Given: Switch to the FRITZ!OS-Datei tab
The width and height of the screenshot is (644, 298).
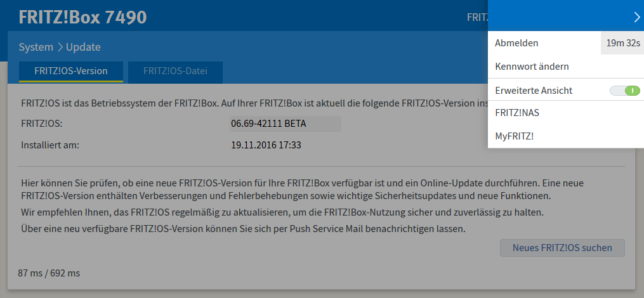Looking at the screenshot, I should (x=175, y=72).
